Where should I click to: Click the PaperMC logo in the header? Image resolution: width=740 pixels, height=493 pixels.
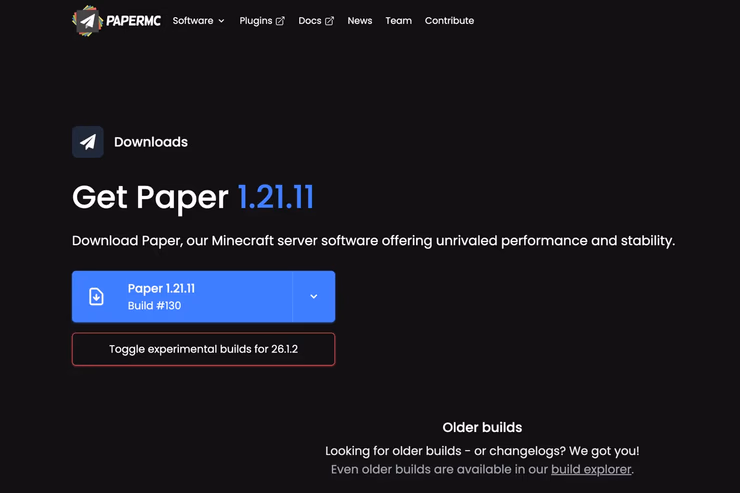coord(116,21)
